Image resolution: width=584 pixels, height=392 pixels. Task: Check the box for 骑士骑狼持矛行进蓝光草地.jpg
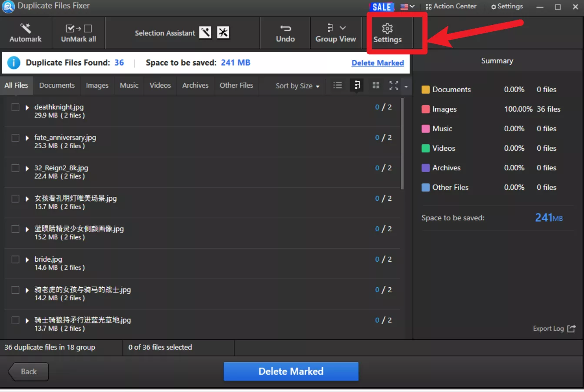(16, 320)
